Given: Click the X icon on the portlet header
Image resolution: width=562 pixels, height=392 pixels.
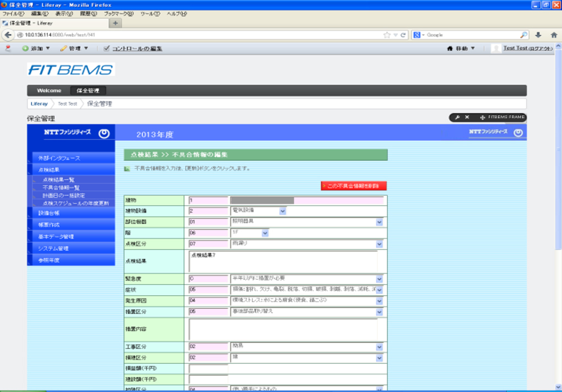Looking at the screenshot, I should (x=467, y=117).
